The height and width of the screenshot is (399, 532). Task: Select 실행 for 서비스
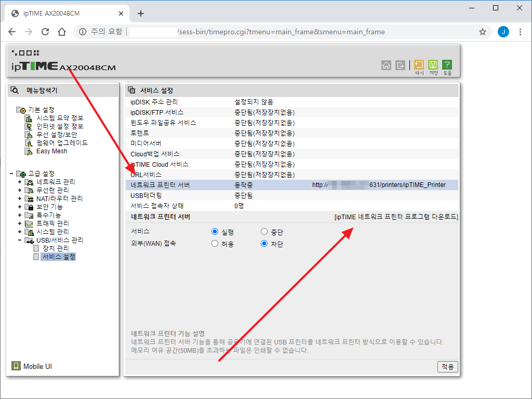click(x=215, y=231)
